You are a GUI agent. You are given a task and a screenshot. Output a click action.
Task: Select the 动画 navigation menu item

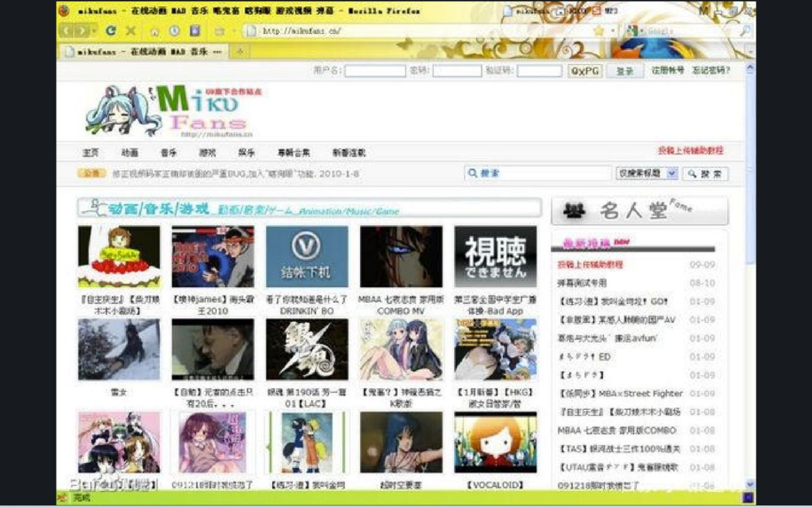pos(130,153)
